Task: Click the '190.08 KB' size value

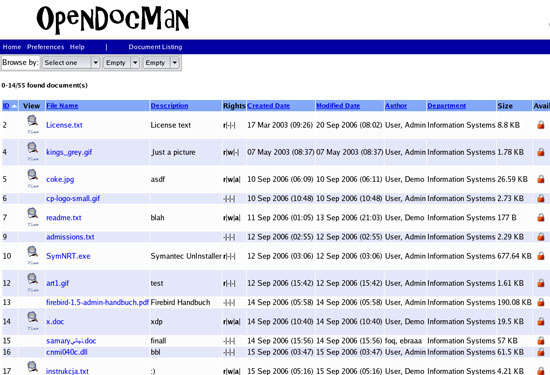Action: coord(514,302)
